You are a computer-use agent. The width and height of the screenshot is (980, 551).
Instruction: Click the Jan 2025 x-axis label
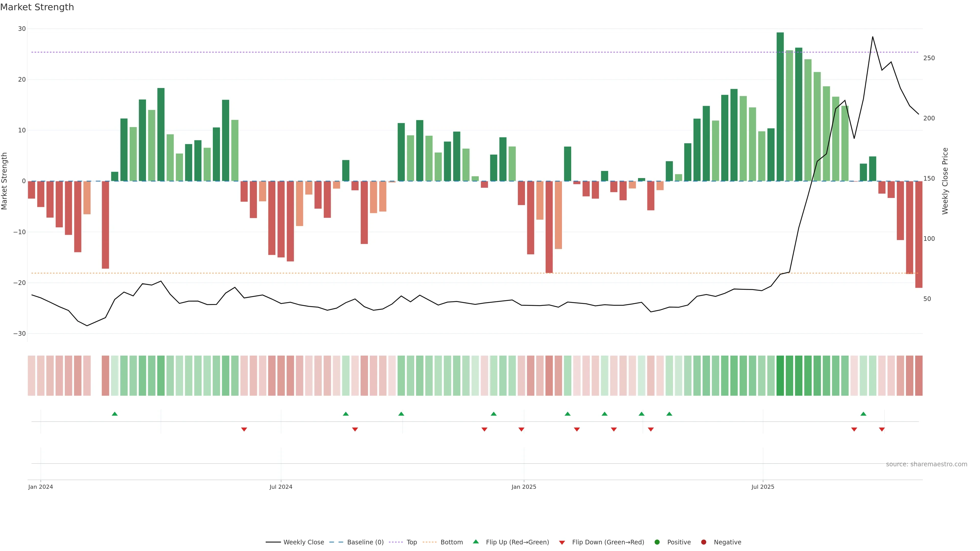tap(524, 487)
